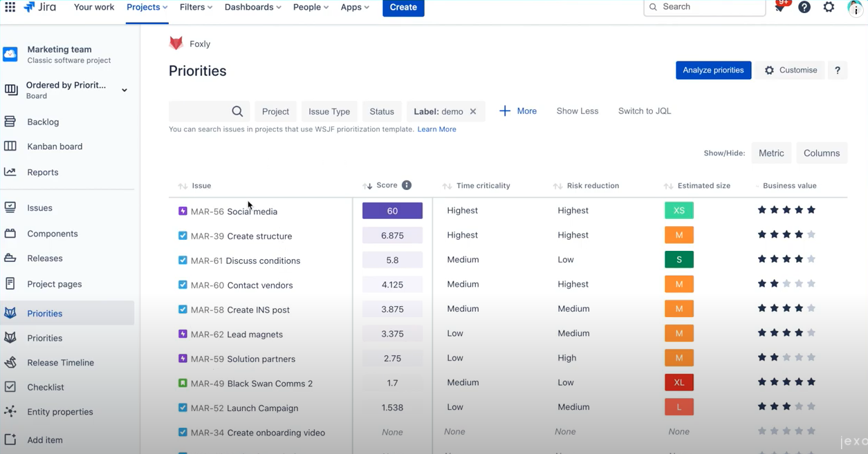This screenshot has width=868, height=454.
Task: Click the Jira app switcher grid icon
Action: (10, 8)
